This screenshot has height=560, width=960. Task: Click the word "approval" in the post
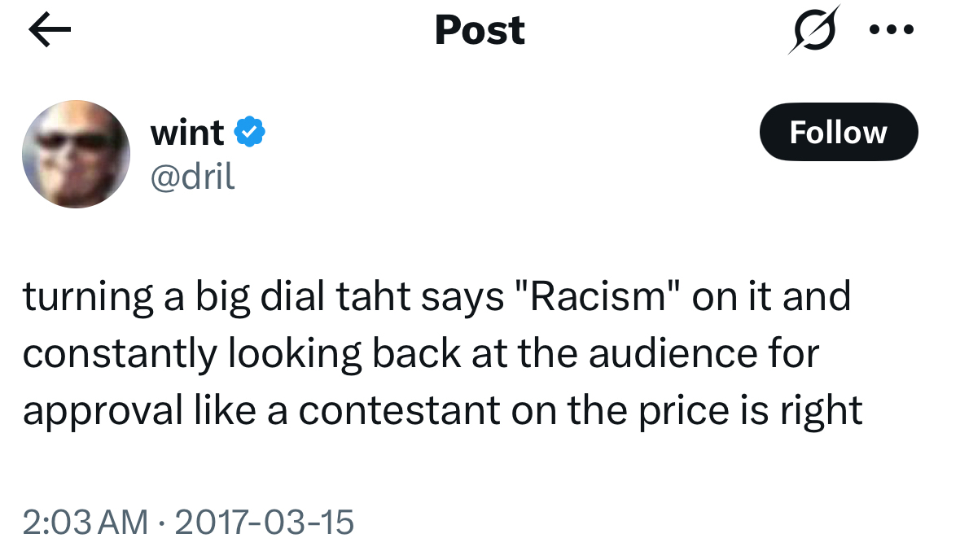click(103, 411)
